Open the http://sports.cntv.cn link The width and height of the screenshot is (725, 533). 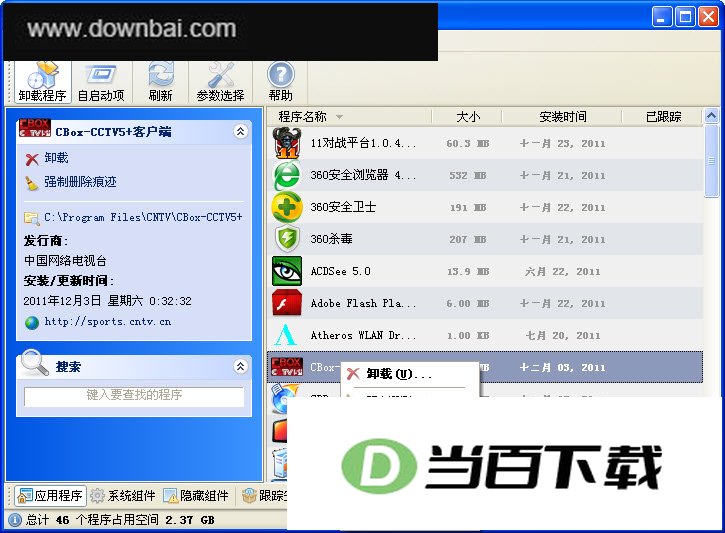[x=98, y=322]
